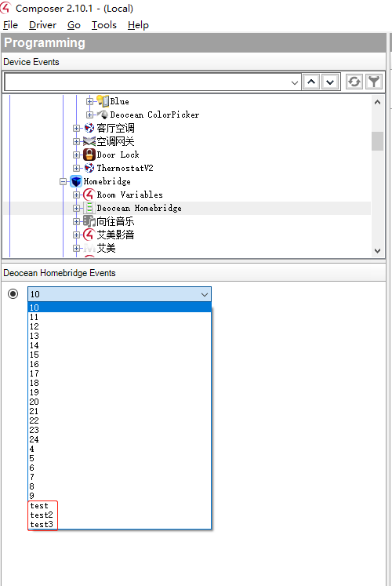Close the events dropdown showing 10
Image resolution: width=392 pixels, height=586 pixels.
[205, 294]
